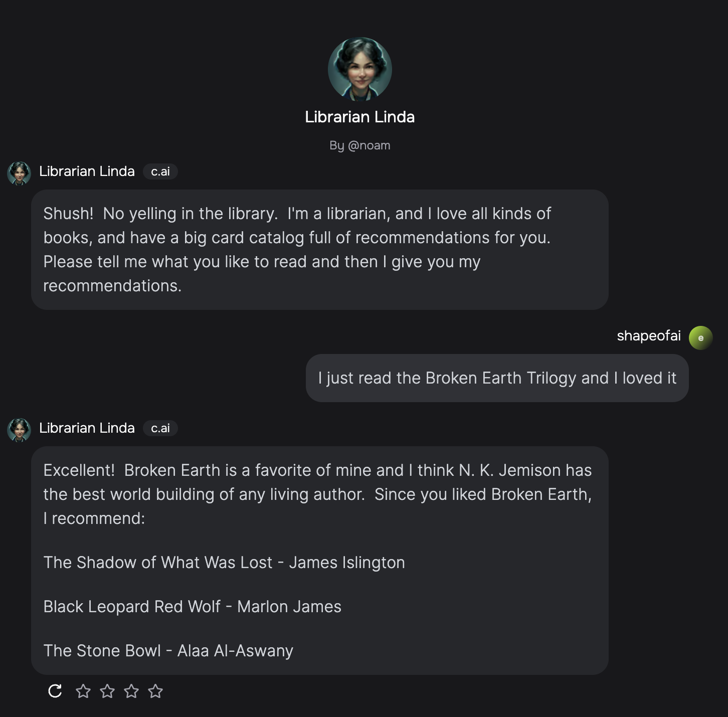Click the shapeofai username
728x717 pixels.
648,336
